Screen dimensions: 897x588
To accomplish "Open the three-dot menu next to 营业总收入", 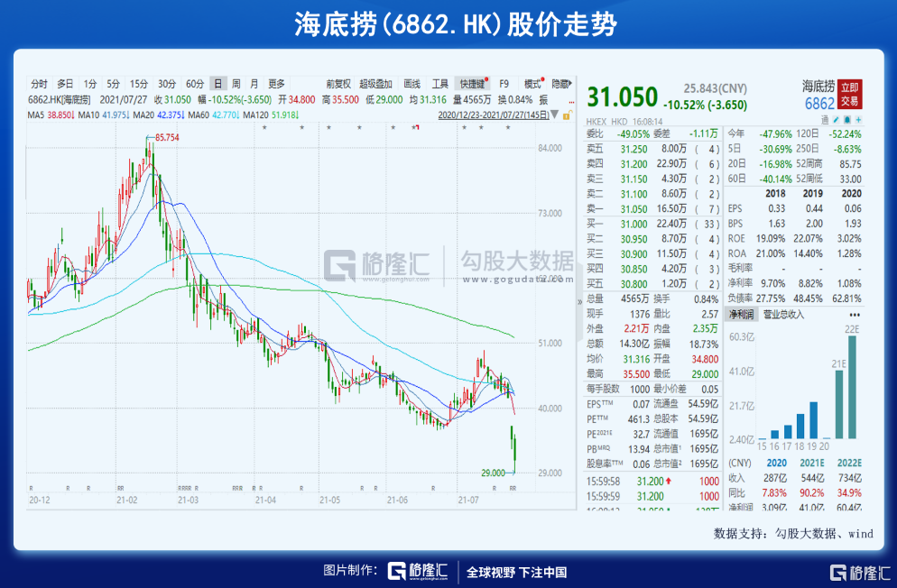I will (855, 314).
